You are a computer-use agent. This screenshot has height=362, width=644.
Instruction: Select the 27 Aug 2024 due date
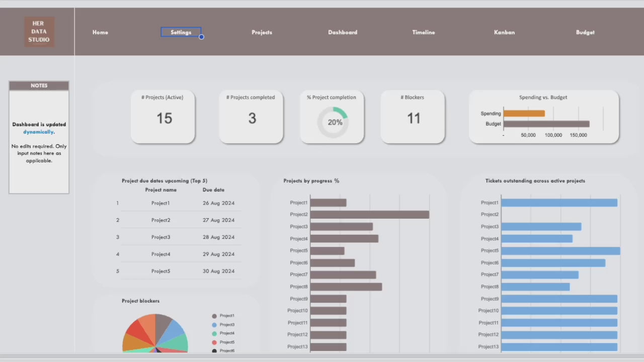click(x=218, y=220)
